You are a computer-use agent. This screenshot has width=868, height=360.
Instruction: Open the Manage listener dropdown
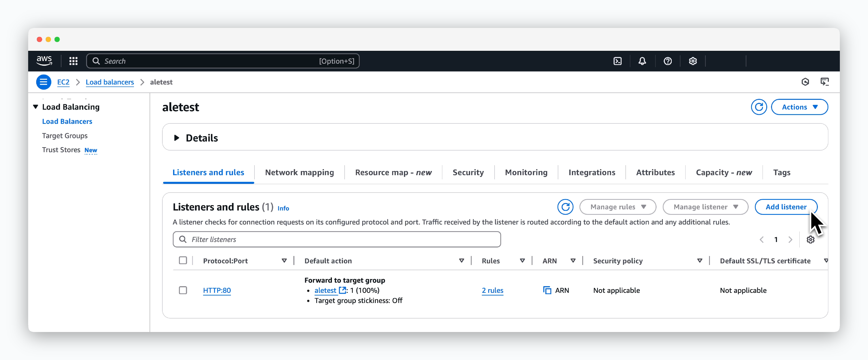tap(705, 207)
